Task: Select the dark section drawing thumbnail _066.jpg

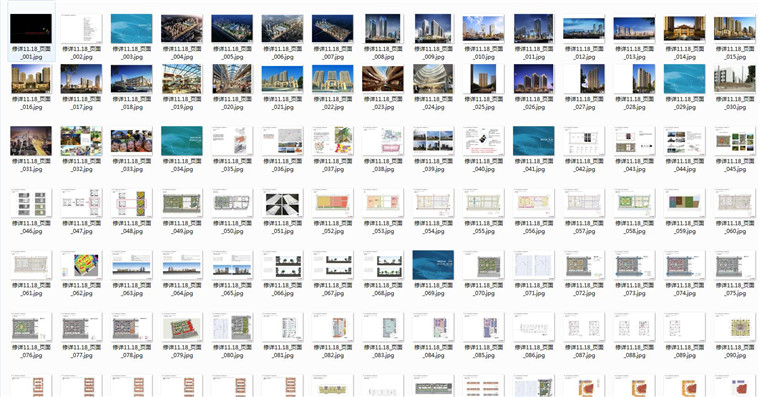Action: [x=283, y=265]
